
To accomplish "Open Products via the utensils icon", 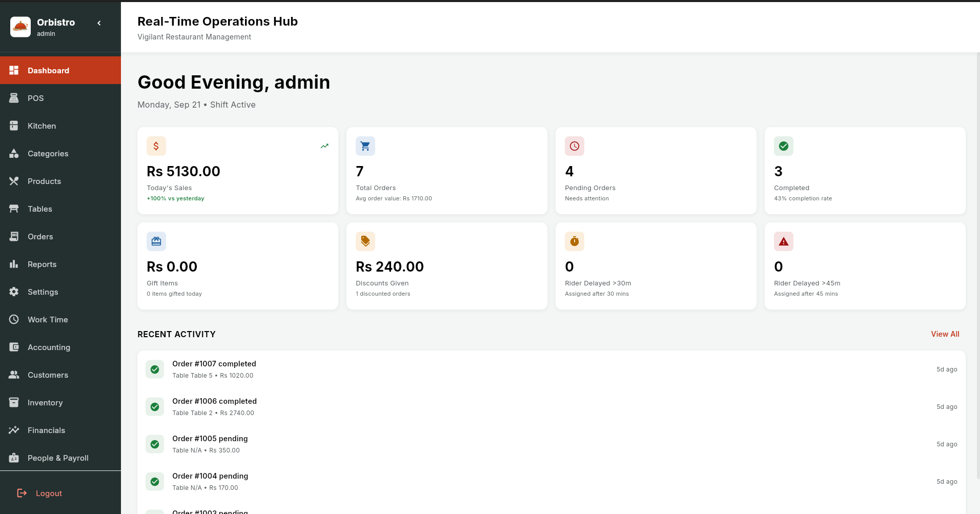I will pos(14,181).
